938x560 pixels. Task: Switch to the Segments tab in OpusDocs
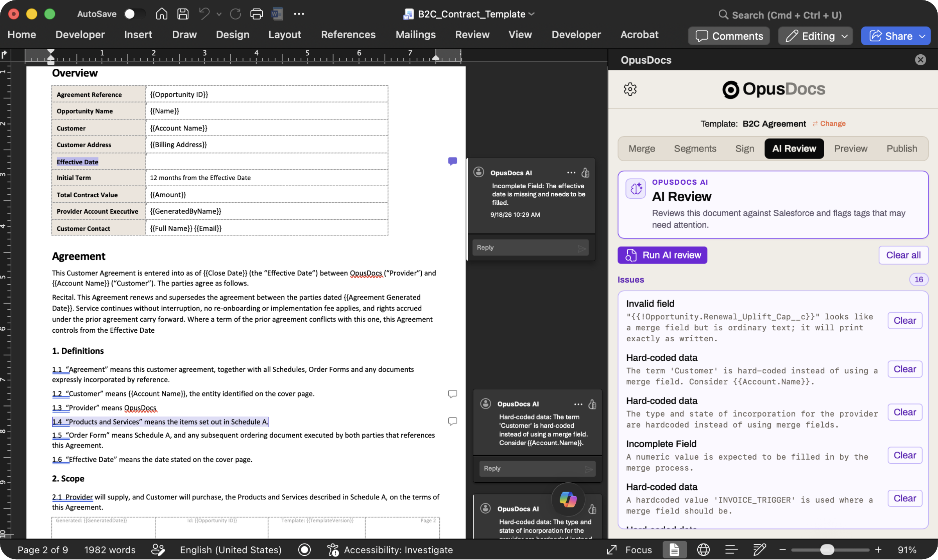695,148
